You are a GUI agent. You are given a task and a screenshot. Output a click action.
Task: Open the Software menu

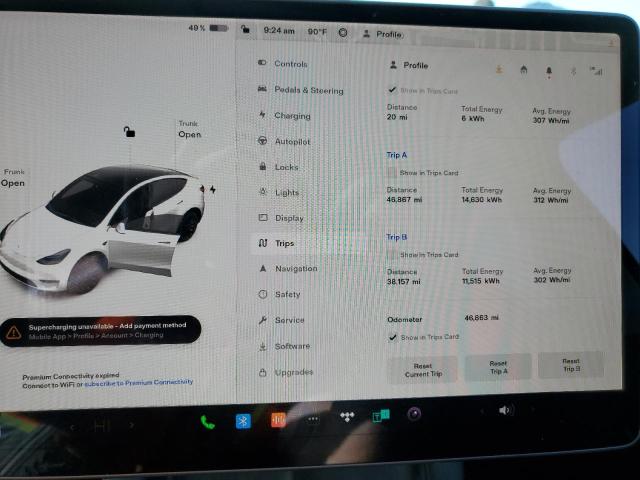click(x=284, y=346)
